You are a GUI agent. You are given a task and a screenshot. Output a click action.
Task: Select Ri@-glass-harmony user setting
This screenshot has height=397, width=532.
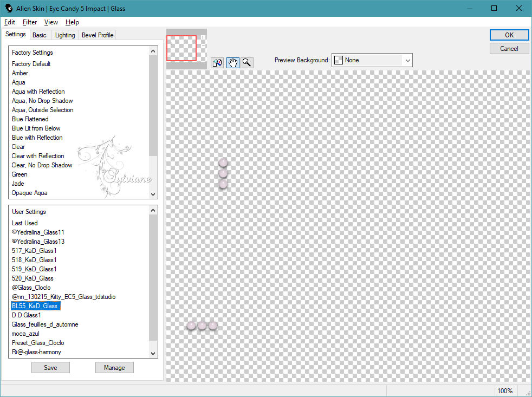(x=36, y=352)
